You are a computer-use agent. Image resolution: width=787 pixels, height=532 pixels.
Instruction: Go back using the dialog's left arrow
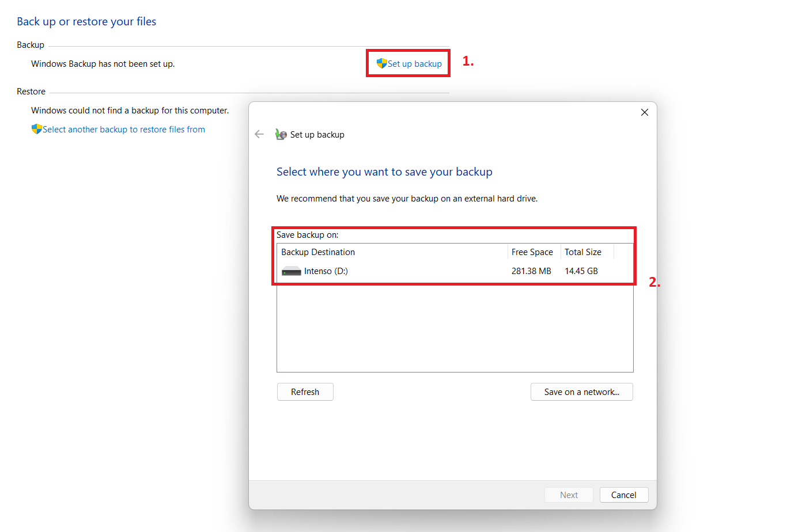click(x=259, y=134)
